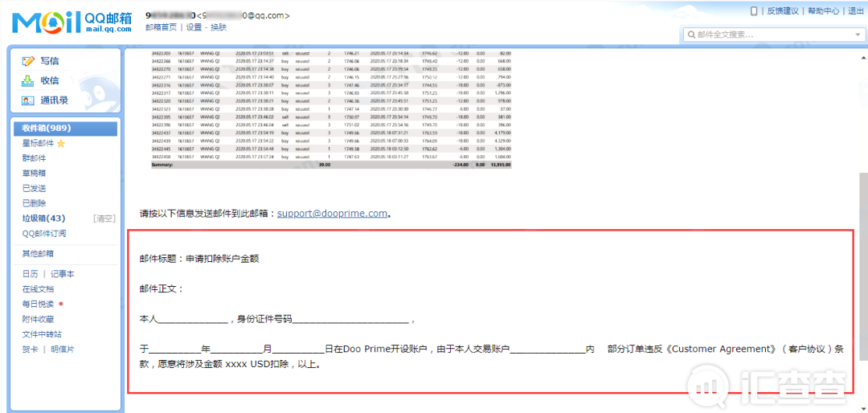This screenshot has height=413, width=868.
Task: Open 附件收藏
Action: (x=38, y=320)
